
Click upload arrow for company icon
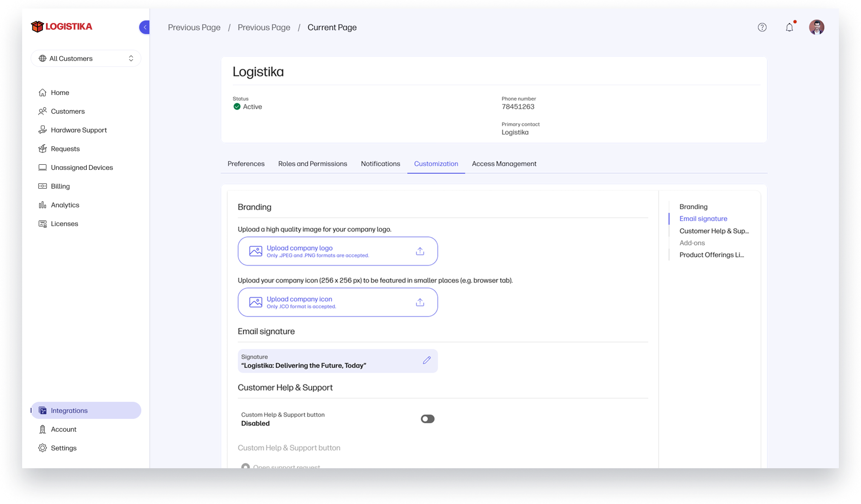[x=420, y=302]
